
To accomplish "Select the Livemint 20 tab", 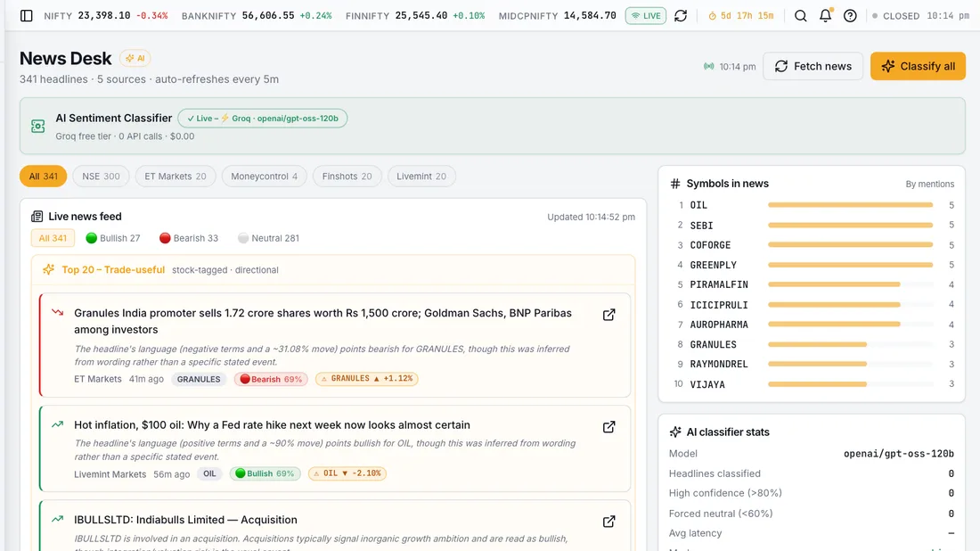I will tap(421, 177).
